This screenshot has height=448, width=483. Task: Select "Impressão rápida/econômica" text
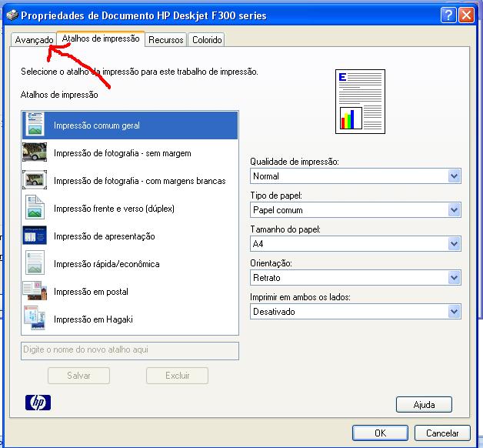click(107, 264)
